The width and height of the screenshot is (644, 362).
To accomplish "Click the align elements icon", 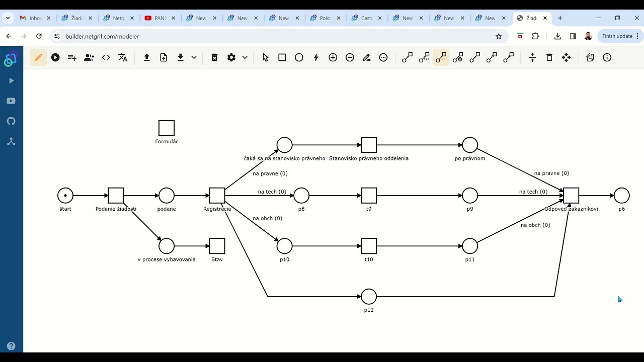I will point(532,58).
